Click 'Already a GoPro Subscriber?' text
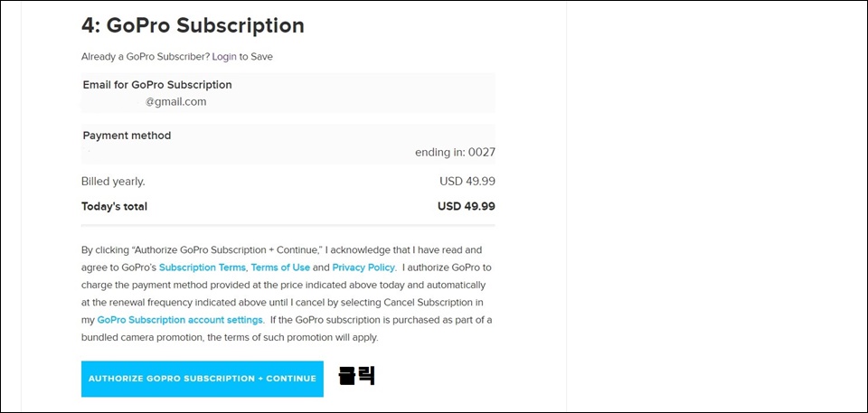 [145, 56]
